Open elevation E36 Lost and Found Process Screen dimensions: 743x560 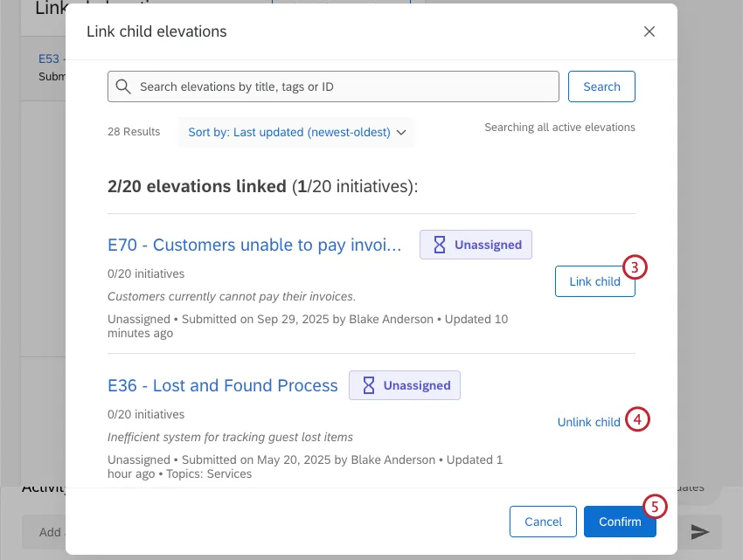click(222, 384)
